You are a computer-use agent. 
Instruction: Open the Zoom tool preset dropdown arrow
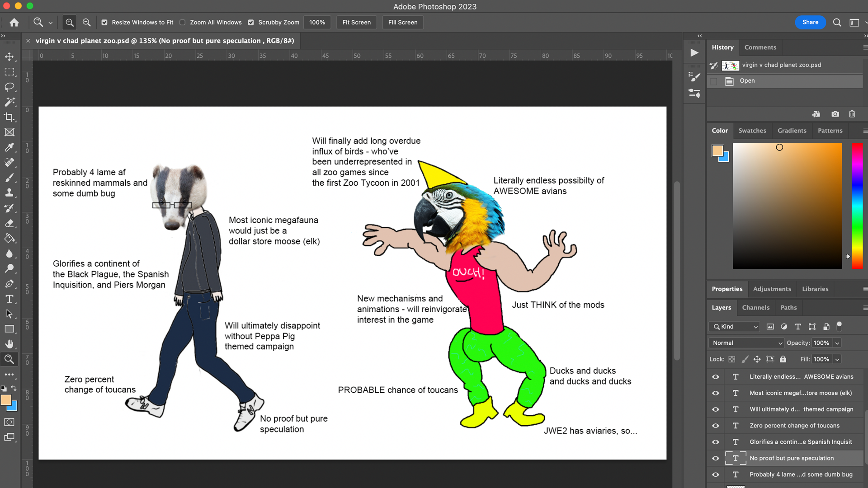50,23
